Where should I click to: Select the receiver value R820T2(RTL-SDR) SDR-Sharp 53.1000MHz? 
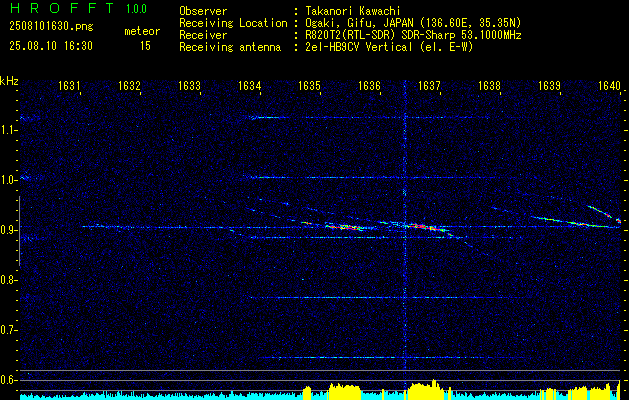(x=414, y=35)
